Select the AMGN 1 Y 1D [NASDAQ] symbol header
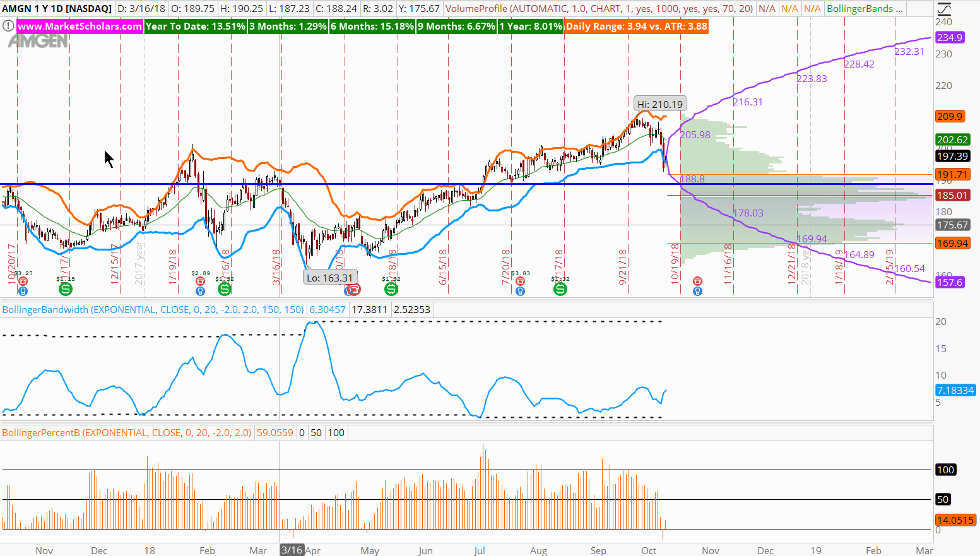980x556 pixels. (57, 9)
